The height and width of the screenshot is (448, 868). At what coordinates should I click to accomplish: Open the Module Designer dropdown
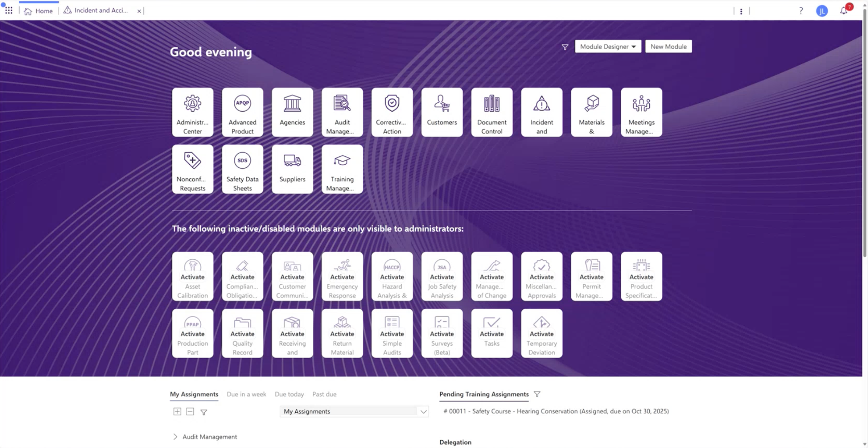point(607,46)
